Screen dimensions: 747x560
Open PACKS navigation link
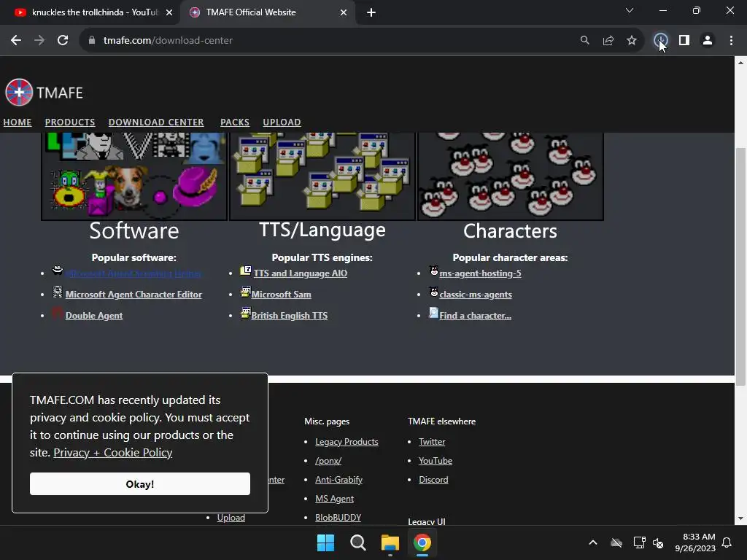pos(235,122)
